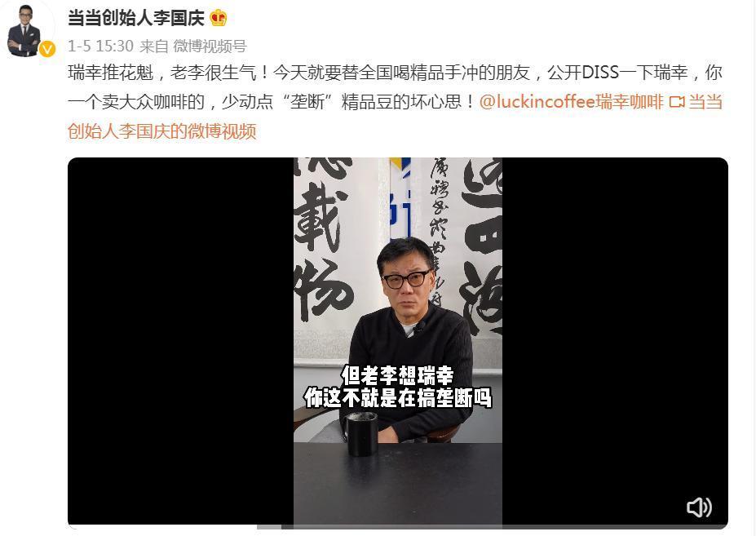Click the word DISS in the post text
The image size is (756, 536).
pyautogui.click(x=600, y=73)
